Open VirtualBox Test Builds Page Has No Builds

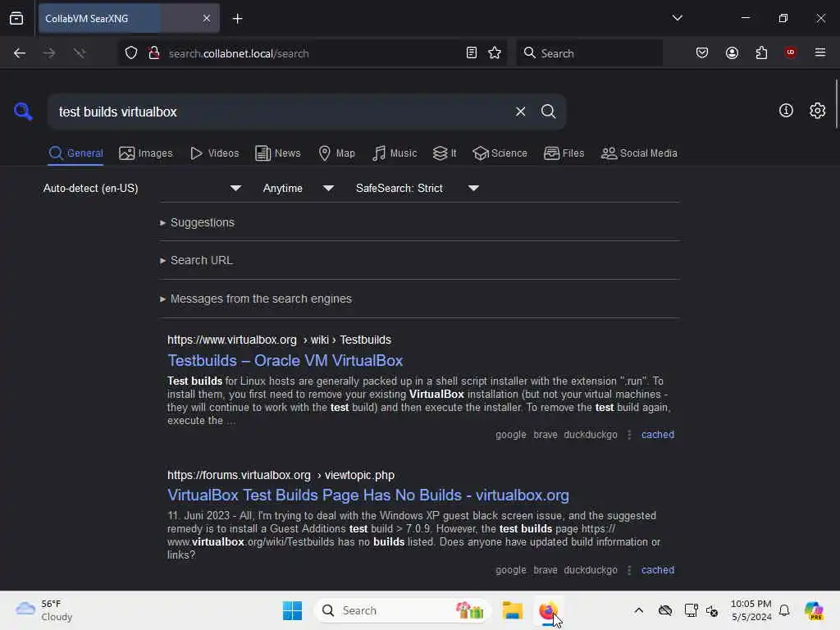(368, 495)
